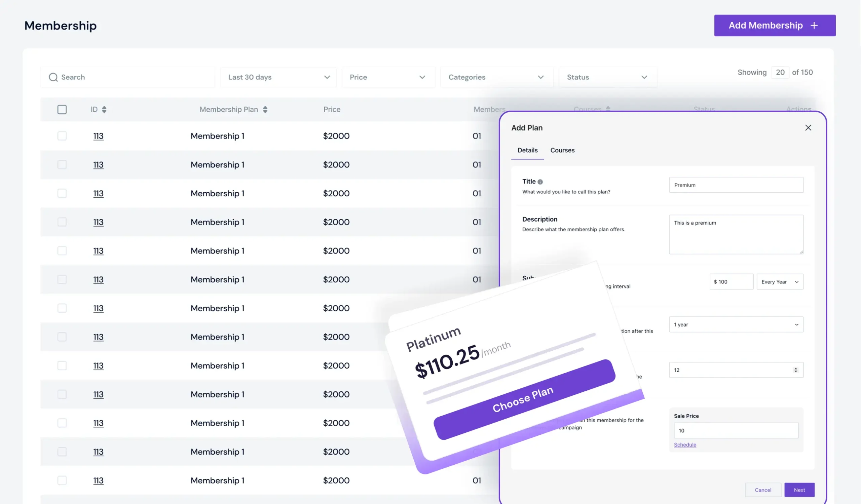
Task: Switch to the Courses tab
Action: point(562,150)
